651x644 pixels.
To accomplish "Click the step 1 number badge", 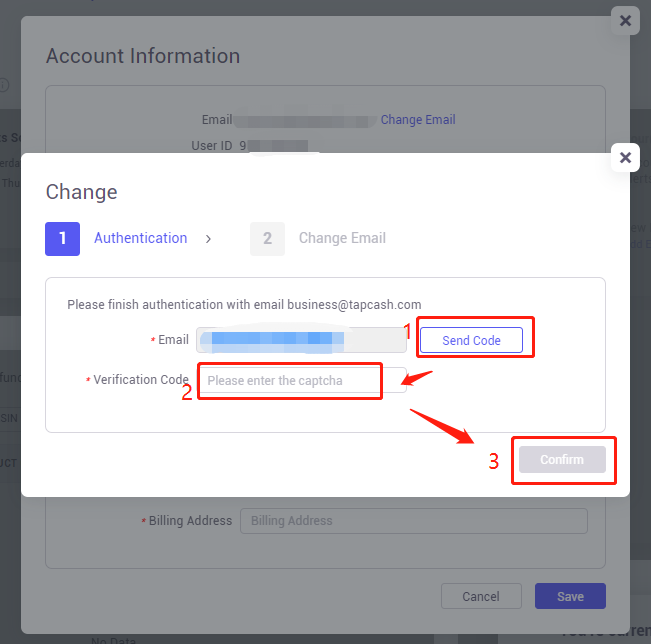I will coord(62,239).
